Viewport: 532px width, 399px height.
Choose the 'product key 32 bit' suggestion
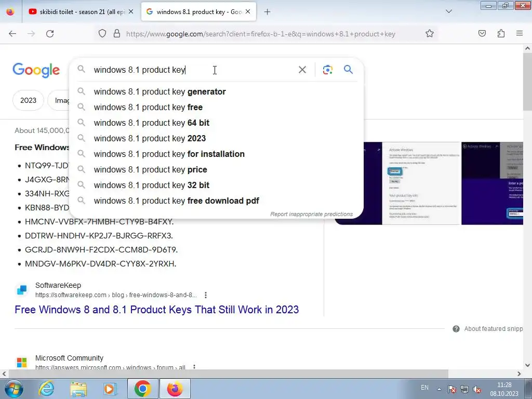[x=217, y=185]
